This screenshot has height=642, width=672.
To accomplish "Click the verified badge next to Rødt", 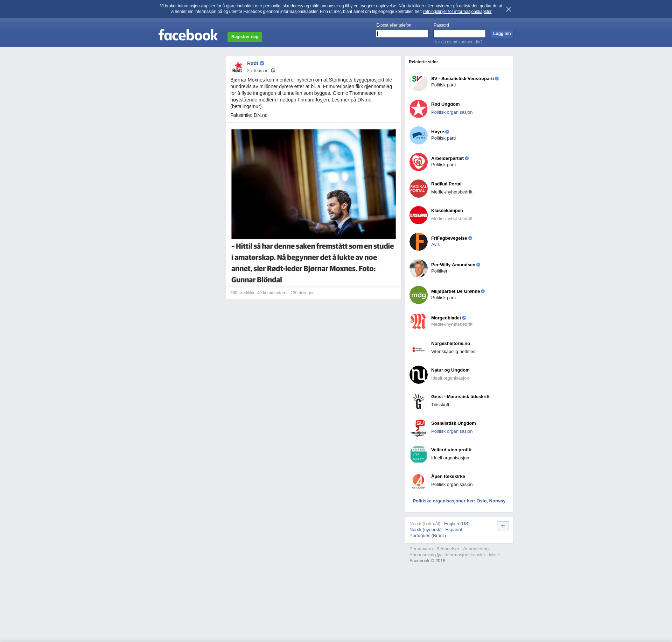I will click(262, 63).
